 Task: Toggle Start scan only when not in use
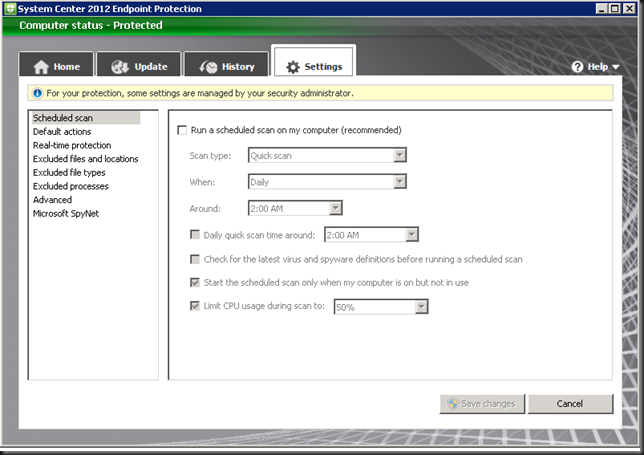tap(195, 283)
